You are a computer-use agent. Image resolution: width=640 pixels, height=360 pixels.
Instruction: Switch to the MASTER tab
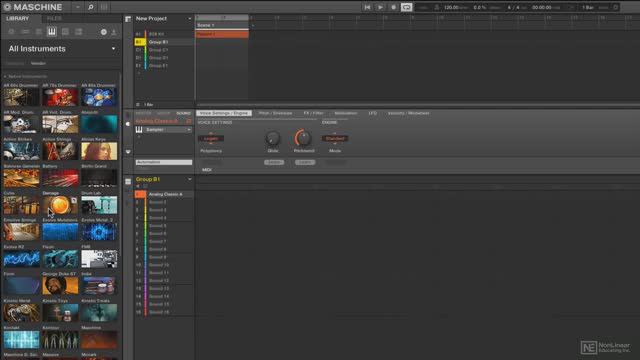[143, 113]
